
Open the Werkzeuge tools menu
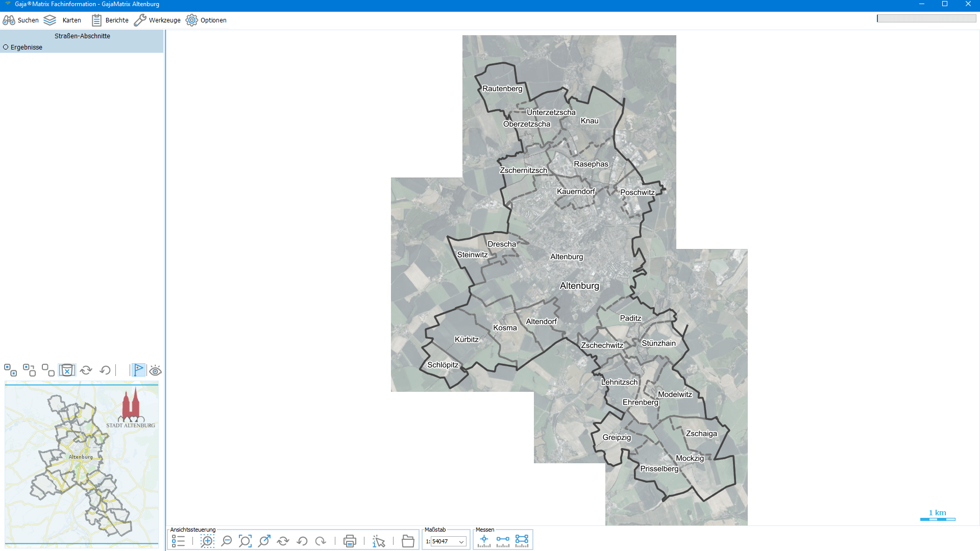[157, 20]
